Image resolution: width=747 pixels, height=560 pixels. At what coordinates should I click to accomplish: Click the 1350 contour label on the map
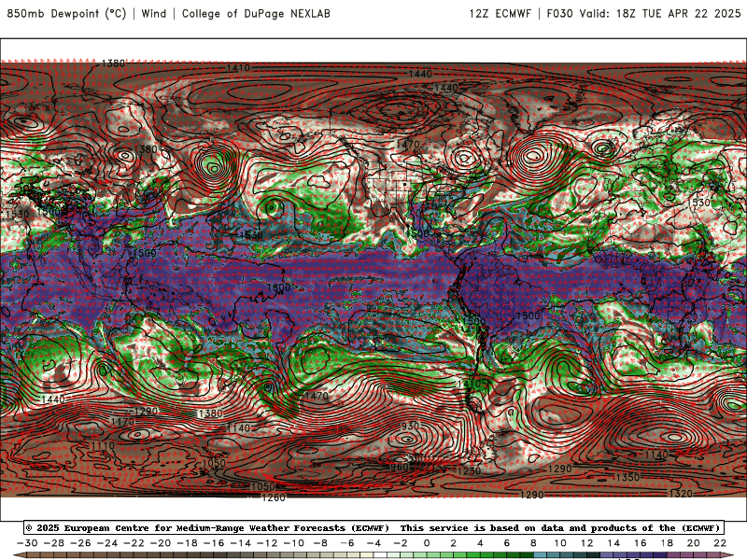coord(627,477)
